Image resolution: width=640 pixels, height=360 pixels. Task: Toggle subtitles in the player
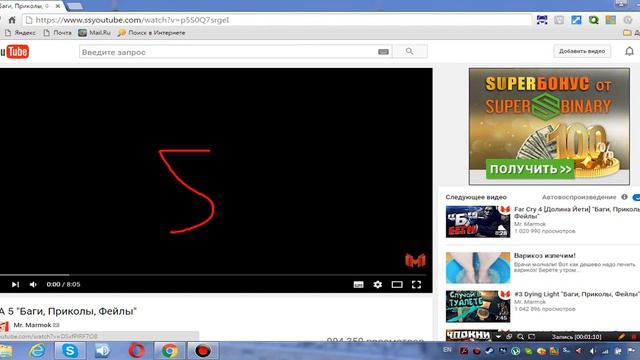tap(358, 284)
